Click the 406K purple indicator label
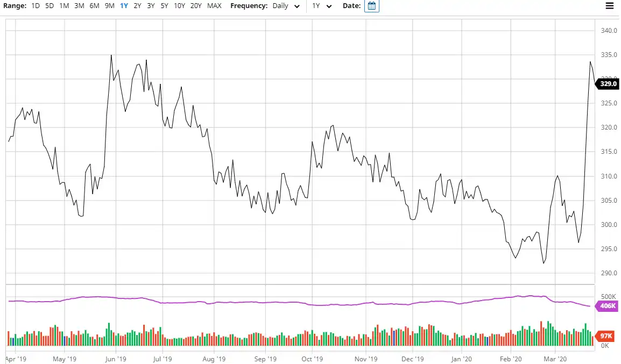Image resolution: width=621 pixels, height=364 pixels. coord(608,306)
